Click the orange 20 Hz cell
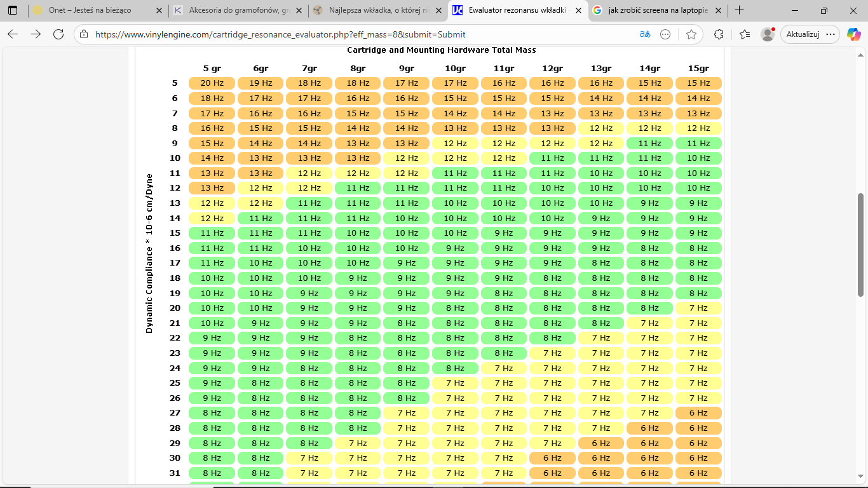Viewport: 868px width, 488px height. [212, 83]
